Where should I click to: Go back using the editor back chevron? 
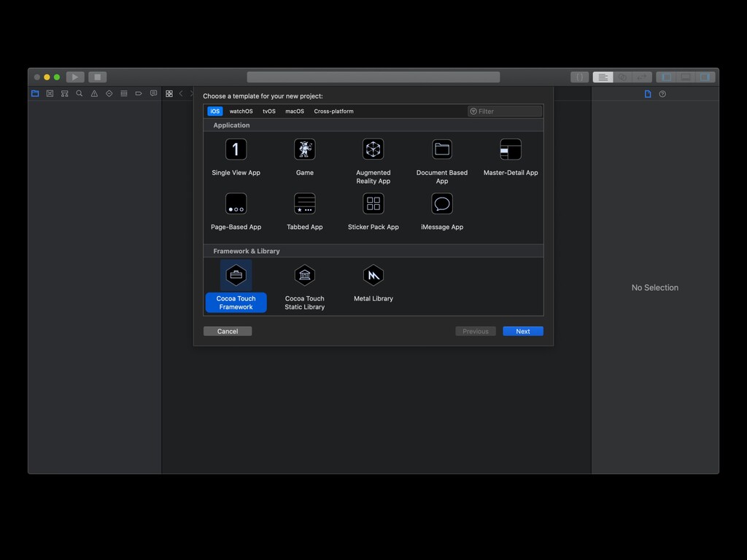point(181,93)
